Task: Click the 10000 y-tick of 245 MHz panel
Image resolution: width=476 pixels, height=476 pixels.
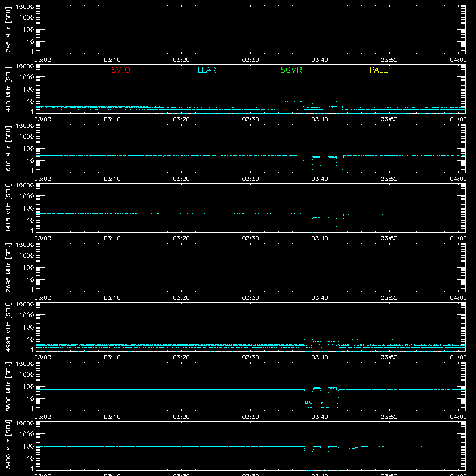Action: (x=25, y=7)
